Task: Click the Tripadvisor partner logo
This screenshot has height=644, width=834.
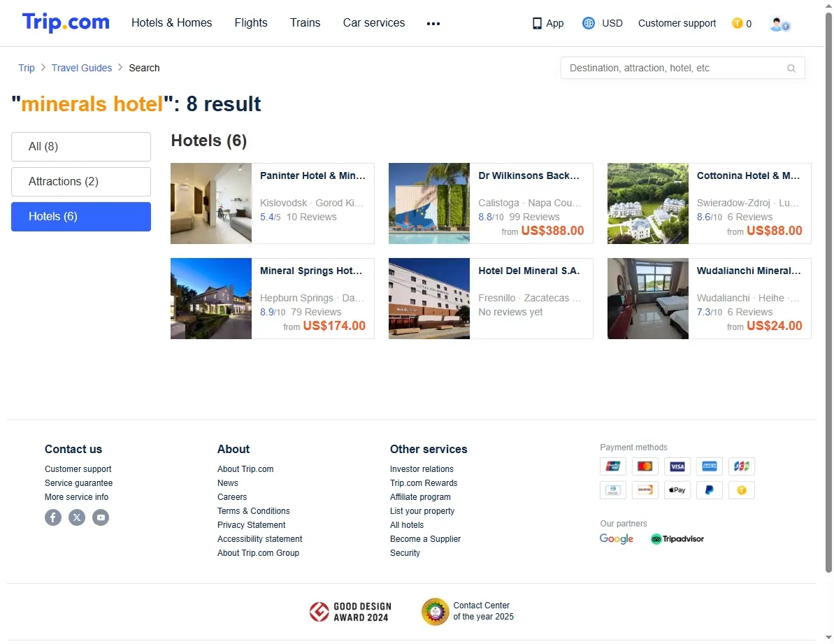Action: pos(677,538)
